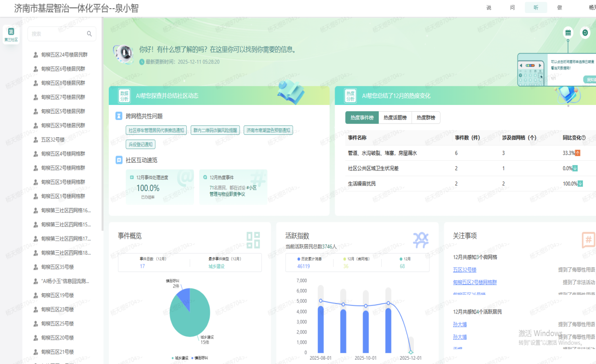
Task: Click the orange up-arrow trend icon at 33.3%
Action: [578, 153]
